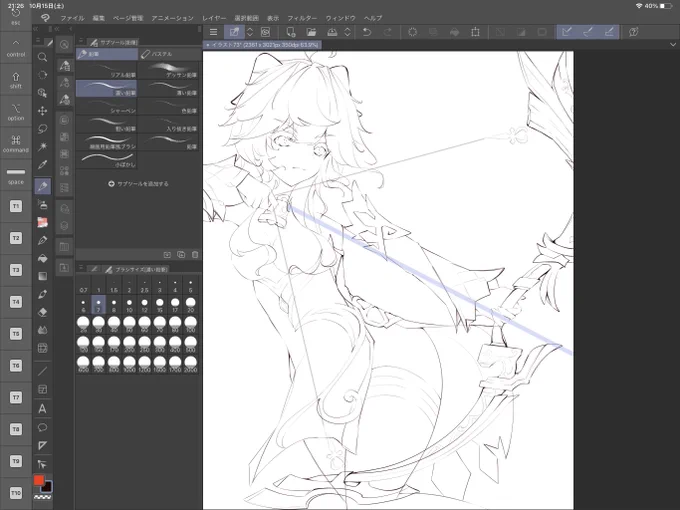The height and width of the screenshot is (510, 680).
Task: Expand canvas tab list chevron at right
Action: 673,45
